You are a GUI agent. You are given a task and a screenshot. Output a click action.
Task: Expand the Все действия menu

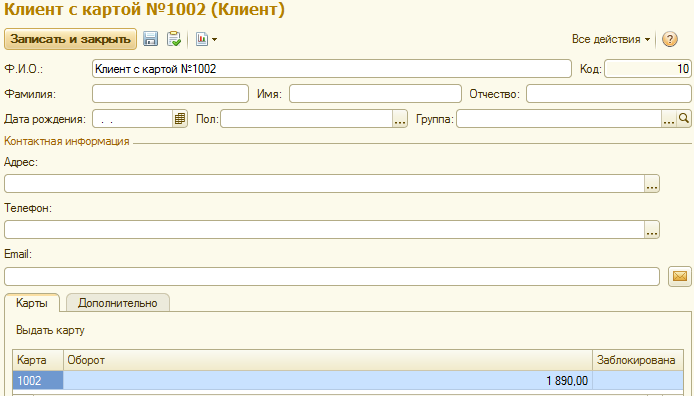click(611, 39)
